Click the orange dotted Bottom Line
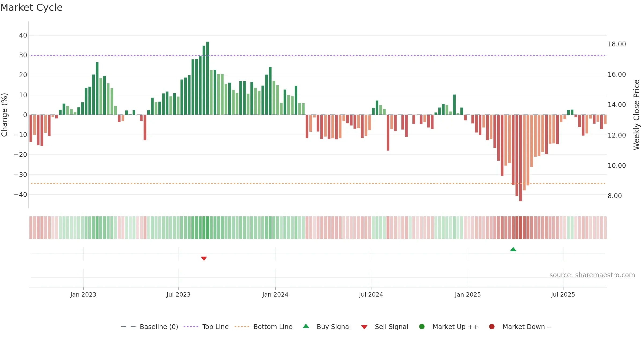 318,184
